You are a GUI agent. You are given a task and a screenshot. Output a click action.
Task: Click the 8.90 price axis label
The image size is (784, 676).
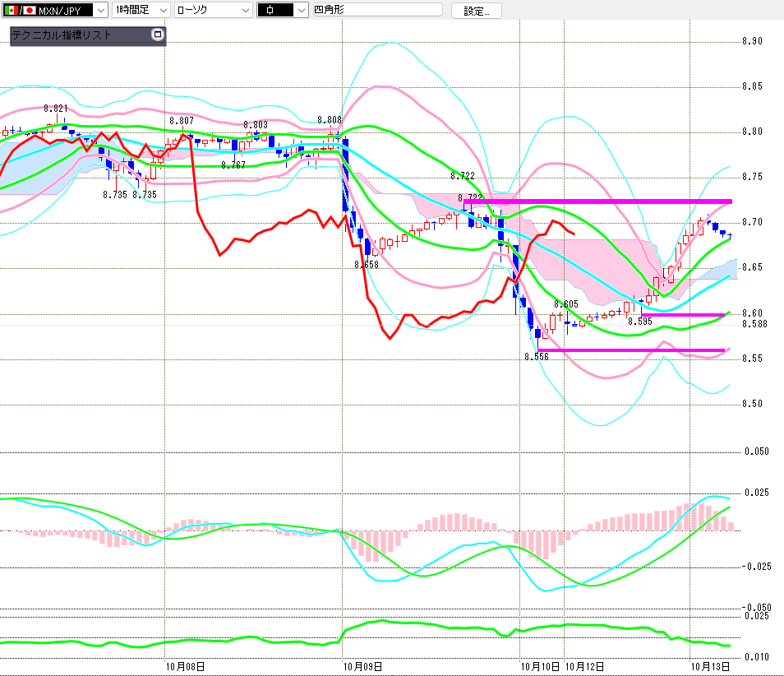[x=753, y=41]
